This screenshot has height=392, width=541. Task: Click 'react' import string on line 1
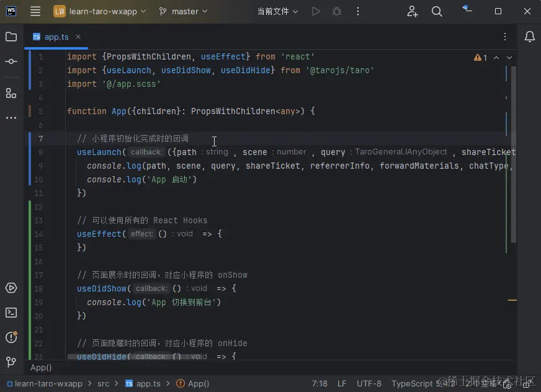pos(297,56)
